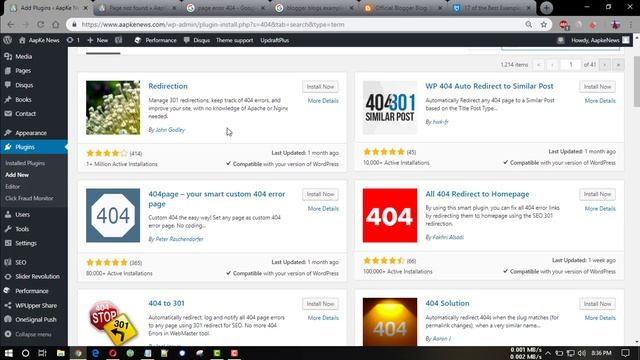Open the + New admin bar menu
This screenshot has width=640, height=360.
(x=98, y=40)
